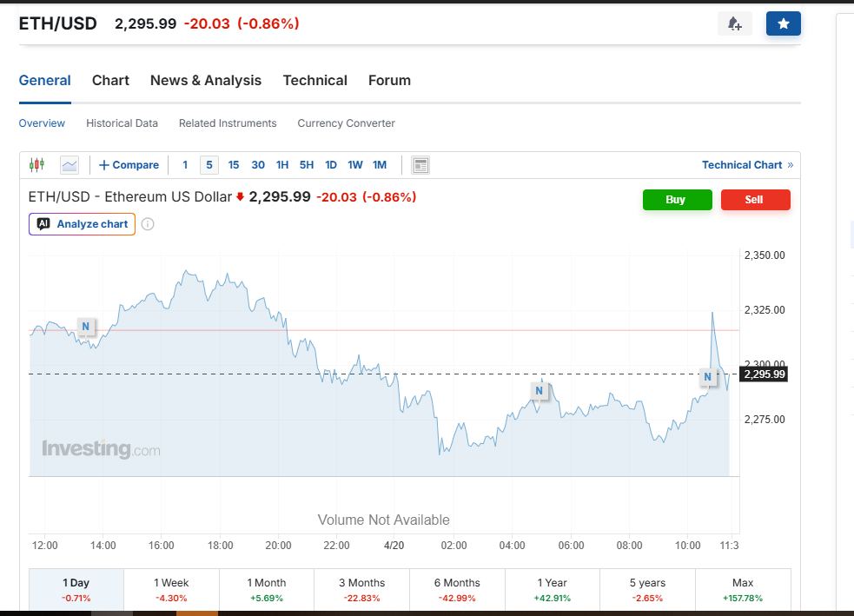Switch to the News & Analysis tab
The image size is (854, 616).
point(206,80)
